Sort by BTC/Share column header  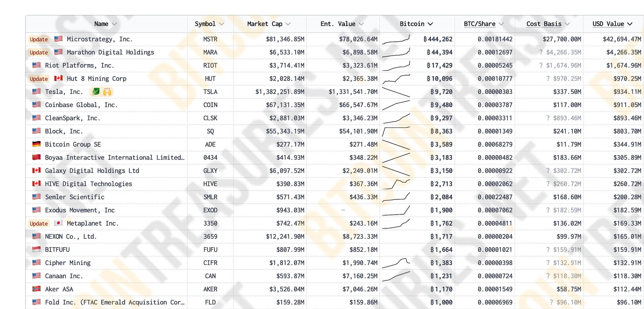tap(484, 24)
